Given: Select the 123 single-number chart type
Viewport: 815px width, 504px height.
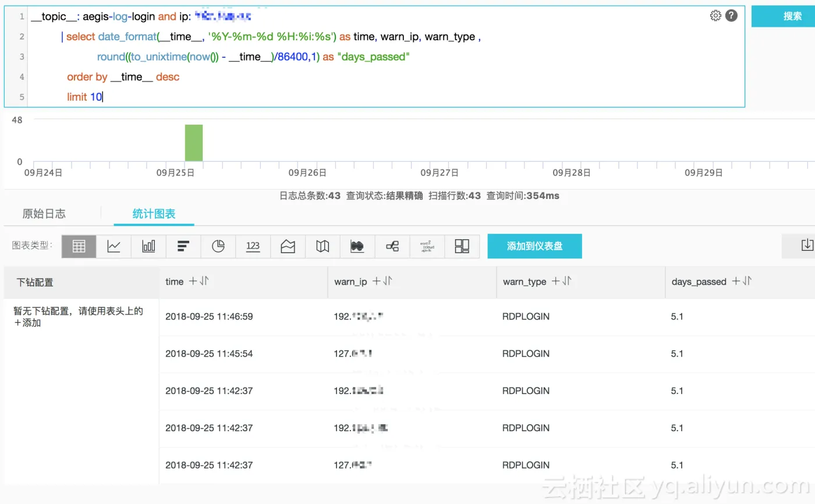Looking at the screenshot, I should (253, 246).
